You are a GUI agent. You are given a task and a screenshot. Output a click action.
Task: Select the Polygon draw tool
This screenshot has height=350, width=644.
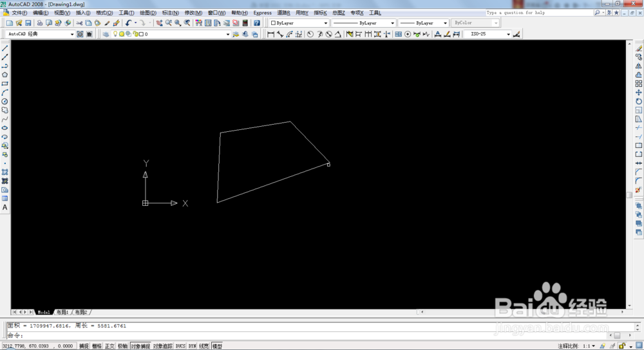[5, 75]
